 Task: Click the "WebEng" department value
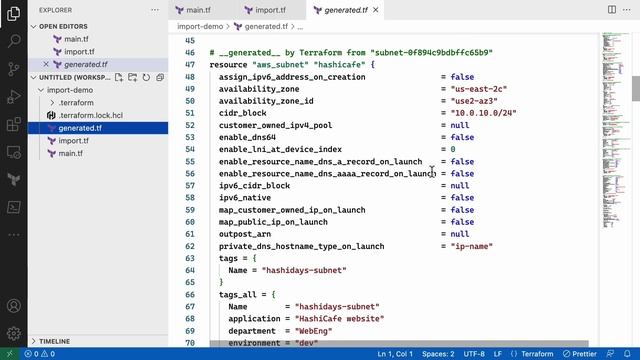pyautogui.click(x=313, y=331)
